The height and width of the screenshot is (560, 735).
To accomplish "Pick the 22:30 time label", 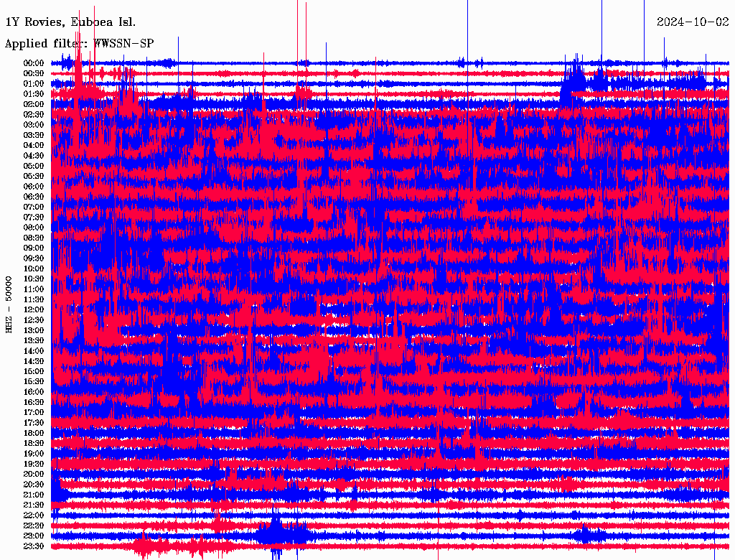I will [34, 526].
